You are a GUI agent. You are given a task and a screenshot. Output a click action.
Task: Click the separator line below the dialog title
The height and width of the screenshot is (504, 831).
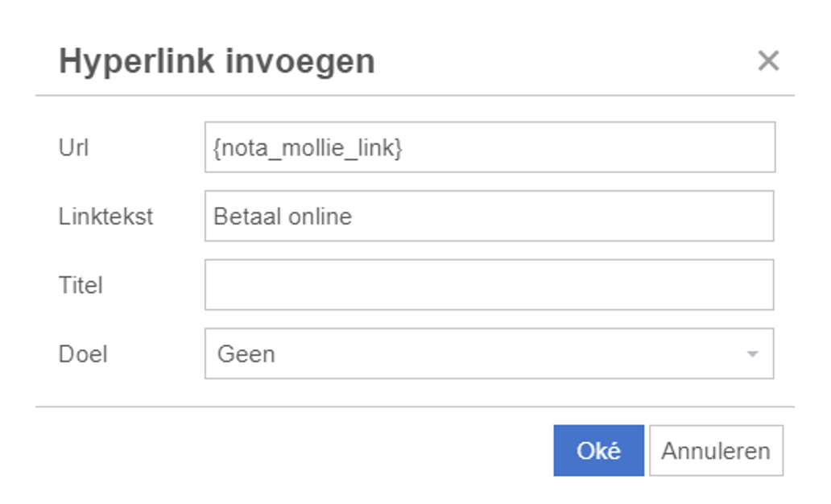[415, 96]
